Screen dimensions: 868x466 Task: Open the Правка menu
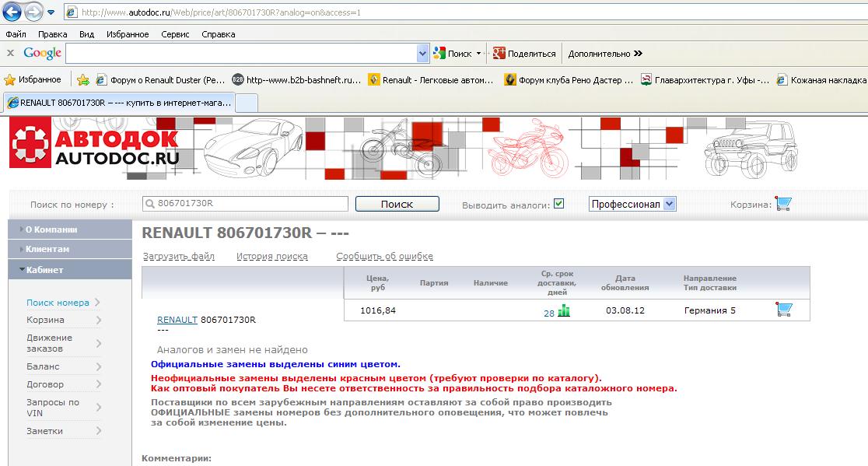tap(53, 34)
